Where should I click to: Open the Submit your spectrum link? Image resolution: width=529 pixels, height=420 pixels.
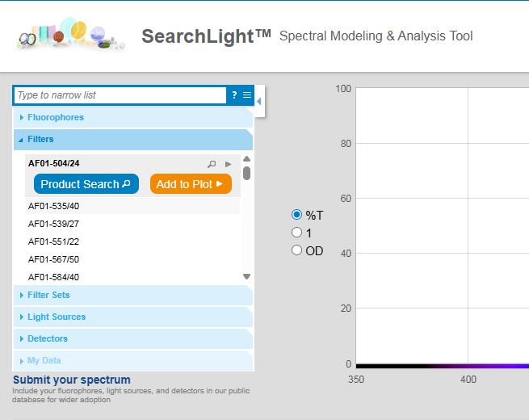72,380
